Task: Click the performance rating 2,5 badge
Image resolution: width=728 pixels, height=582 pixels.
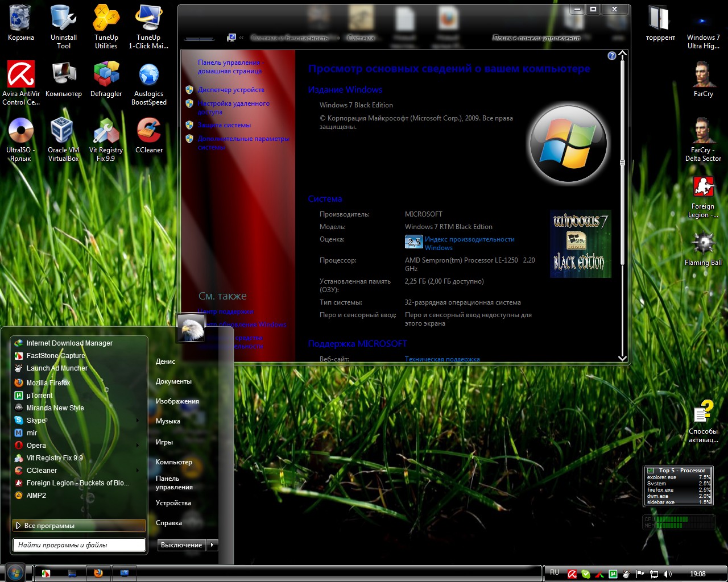Action: [414, 242]
